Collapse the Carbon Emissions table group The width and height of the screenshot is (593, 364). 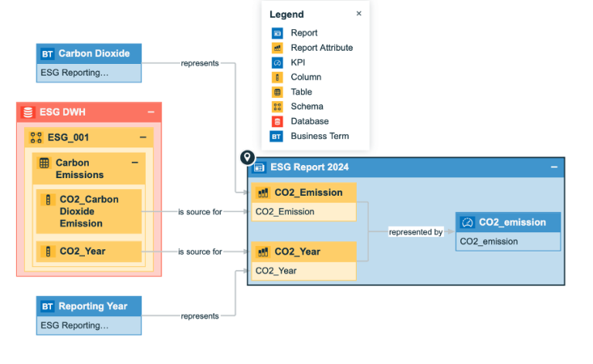tap(135, 163)
